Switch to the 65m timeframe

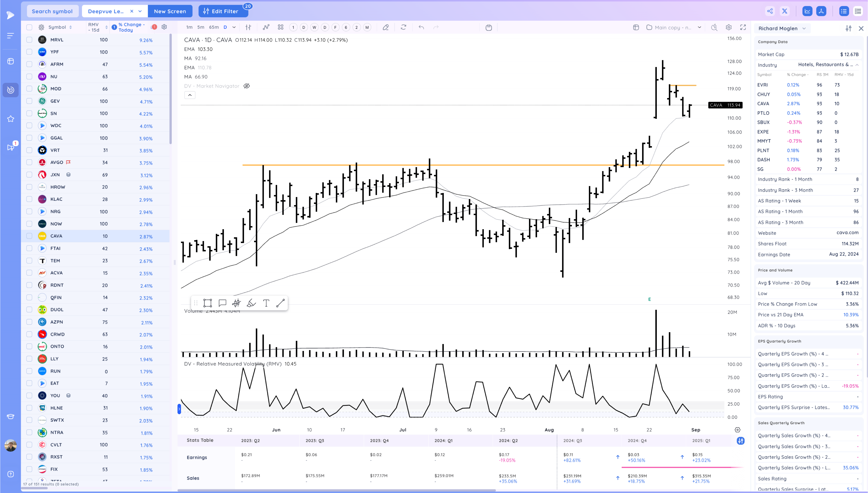pyautogui.click(x=214, y=28)
